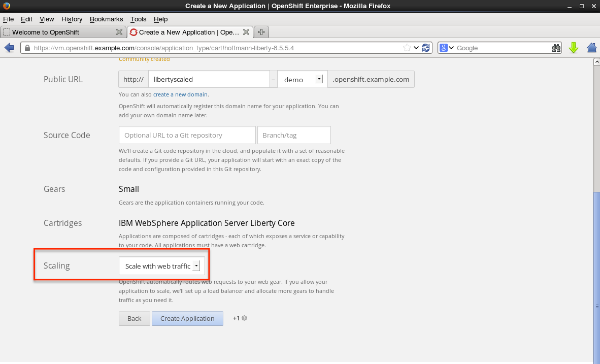Go to the home page icon
600x364 pixels.
click(591, 48)
